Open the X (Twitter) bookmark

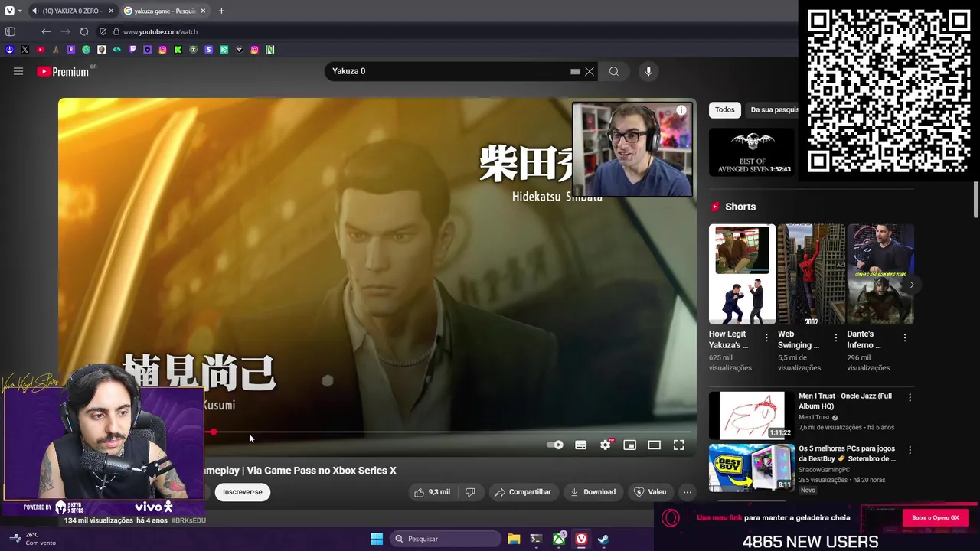point(24,50)
